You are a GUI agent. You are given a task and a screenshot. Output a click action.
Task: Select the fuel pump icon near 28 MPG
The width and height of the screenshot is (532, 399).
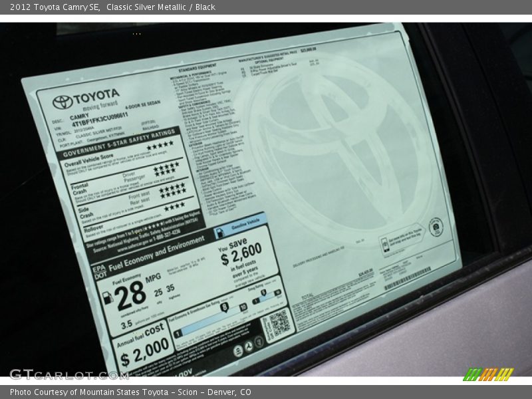pyautogui.click(x=109, y=297)
